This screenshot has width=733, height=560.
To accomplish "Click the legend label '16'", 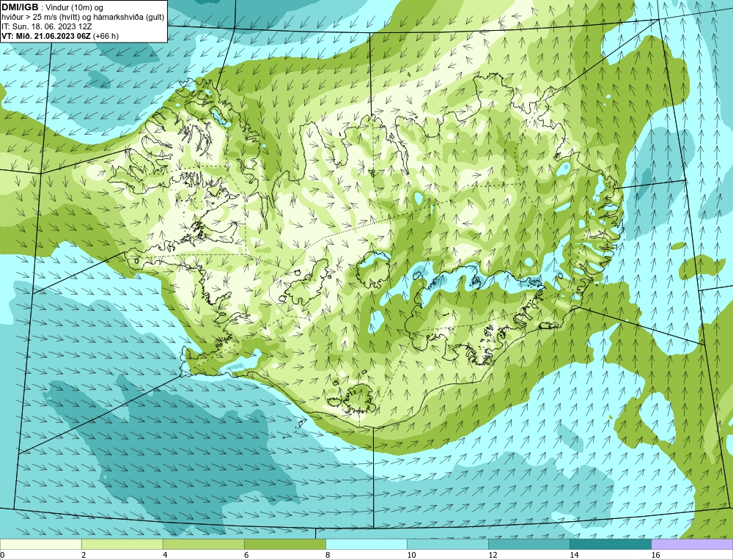I will 655,555.
